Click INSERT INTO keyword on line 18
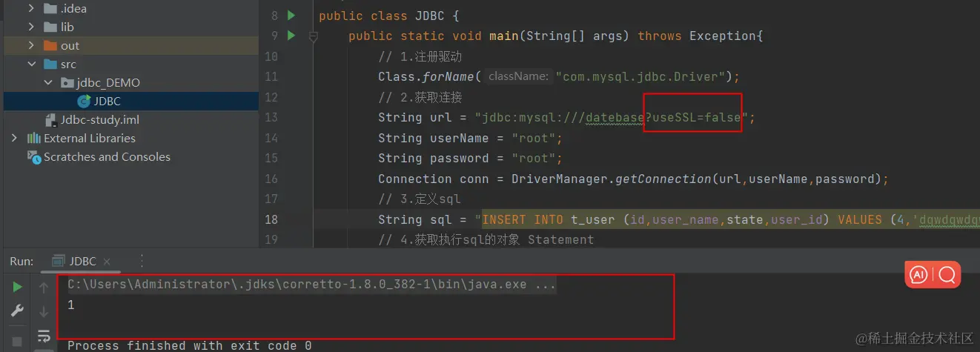The image size is (980, 352). coord(523,219)
